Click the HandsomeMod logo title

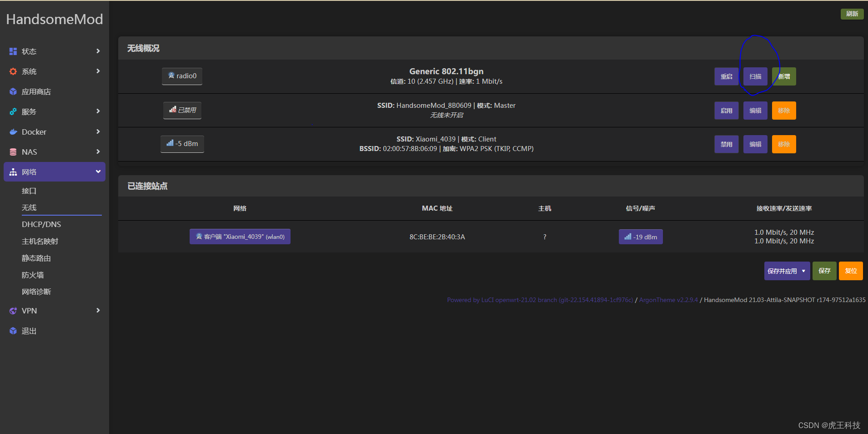[55, 19]
